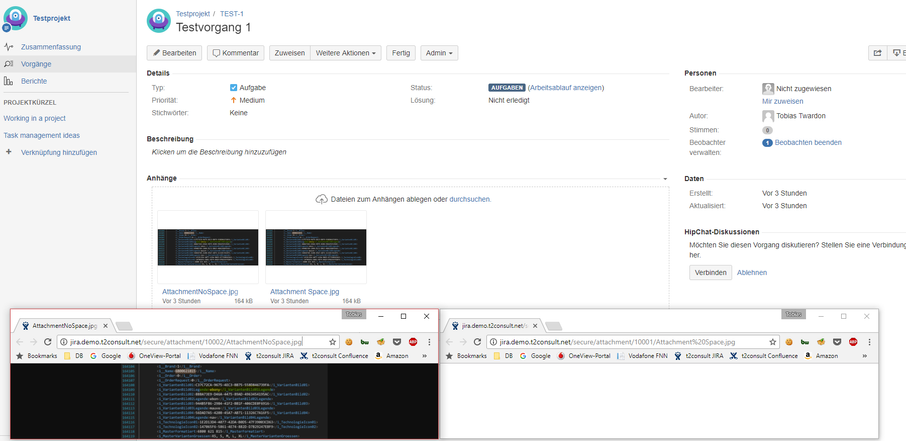Click the Bearbeiten button
This screenshot has height=441, width=906.
click(x=174, y=53)
